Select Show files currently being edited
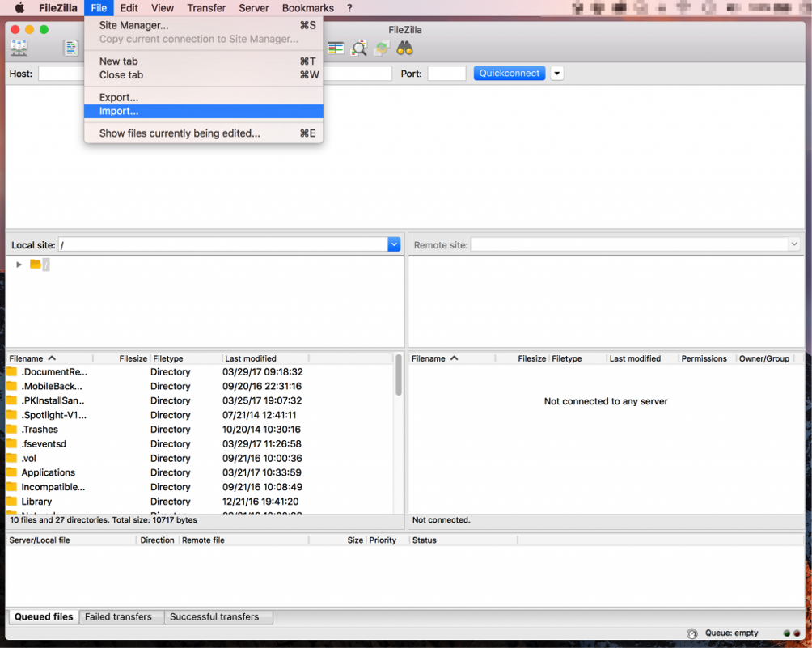The image size is (812, 648). pyautogui.click(x=204, y=133)
